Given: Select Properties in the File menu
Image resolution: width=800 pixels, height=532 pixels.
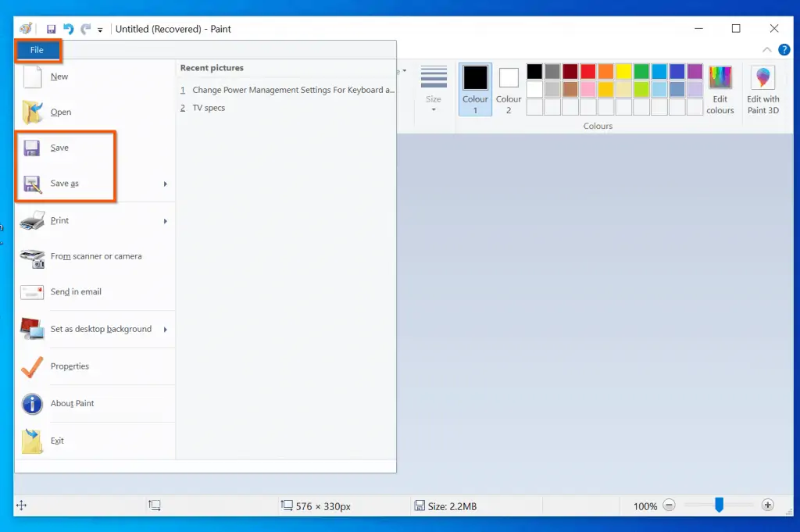Looking at the screenshot, I should point(70,366).
